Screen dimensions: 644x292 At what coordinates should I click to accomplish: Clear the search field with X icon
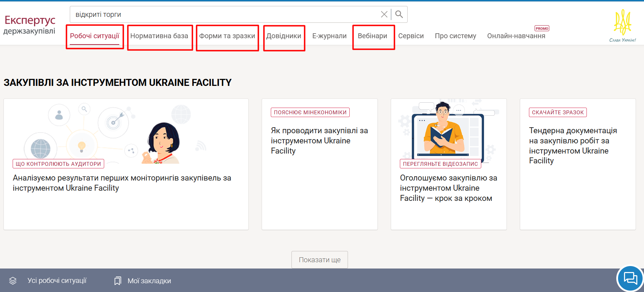click(x=384, y=14)
